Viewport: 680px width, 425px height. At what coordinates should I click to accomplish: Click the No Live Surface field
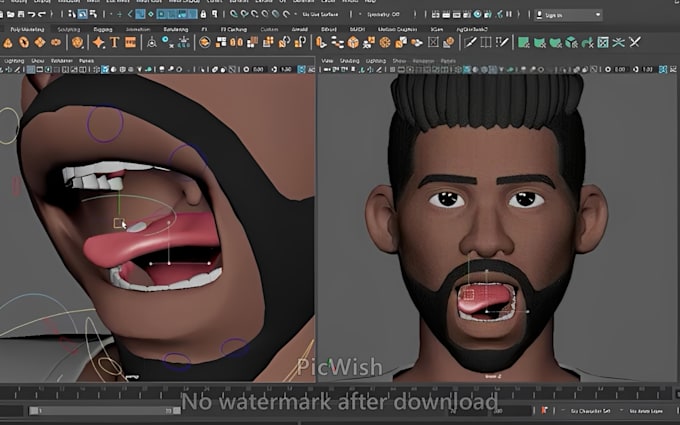click(x=321, y=14)
